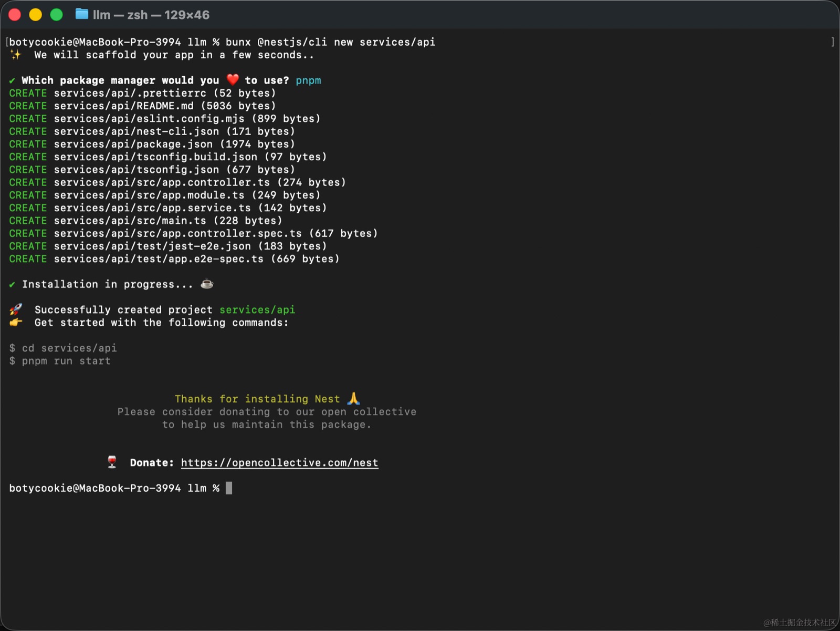Click 'services/api/.prettierrc' in the output
This screenshot has width=840, height=631.
(130, 93)
